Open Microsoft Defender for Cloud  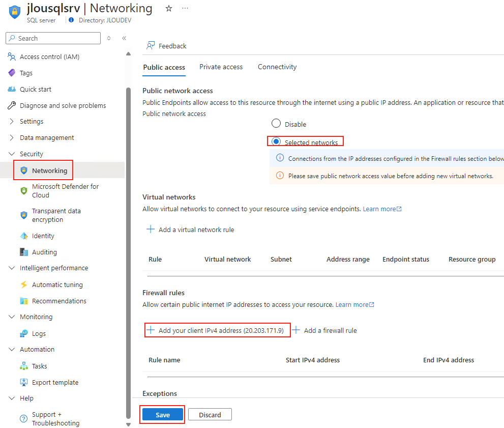tap(65, 191)
